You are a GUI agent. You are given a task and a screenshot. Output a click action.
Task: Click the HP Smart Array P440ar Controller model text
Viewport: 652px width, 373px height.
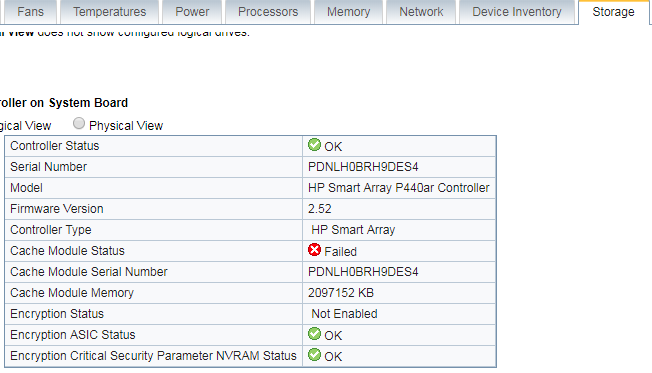click(399, 188)
